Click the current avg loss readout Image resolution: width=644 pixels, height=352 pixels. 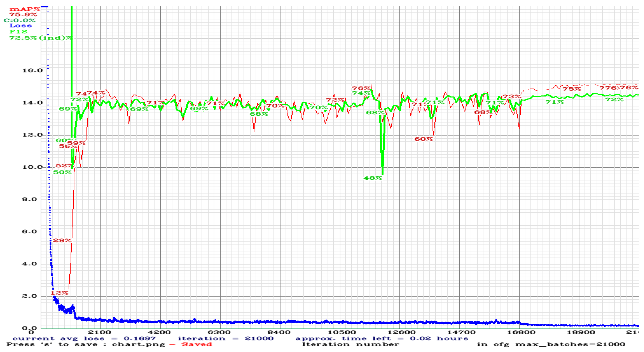coord(84,339)
